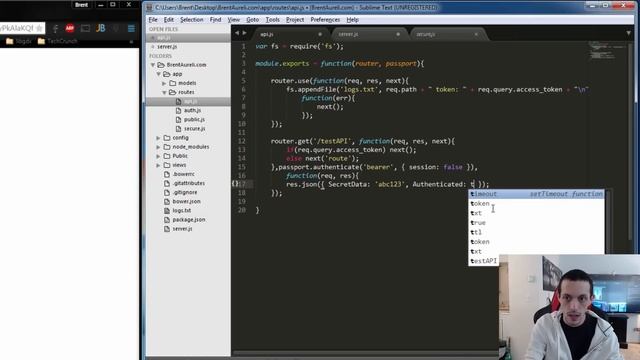Open the Find menu
The width and height of the screenshot is (640, 360).
pyautogui.click(x=215, y=20)
